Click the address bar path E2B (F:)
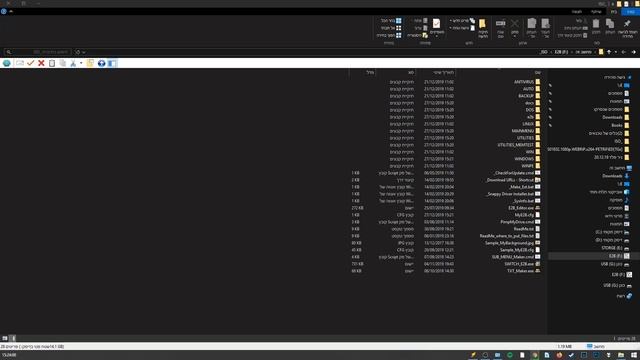Screen dimensions: 640x360 point(561,52)
